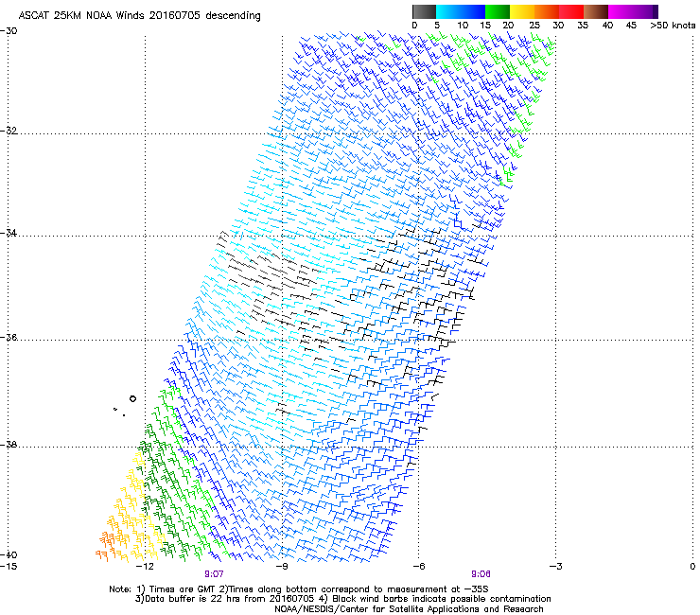The image size is (700, 615).
Task: Click the '-40' latitude axis label
Action: [x=9, y=554]
